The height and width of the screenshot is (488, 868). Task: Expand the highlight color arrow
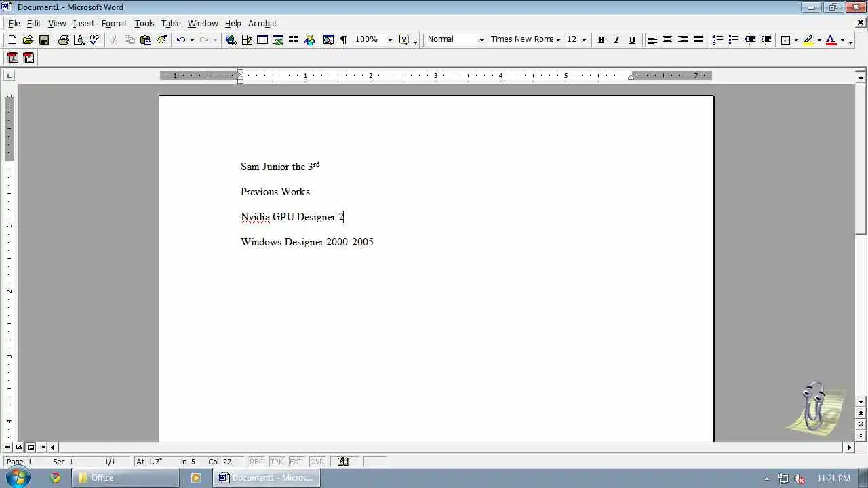click(818, 40)
